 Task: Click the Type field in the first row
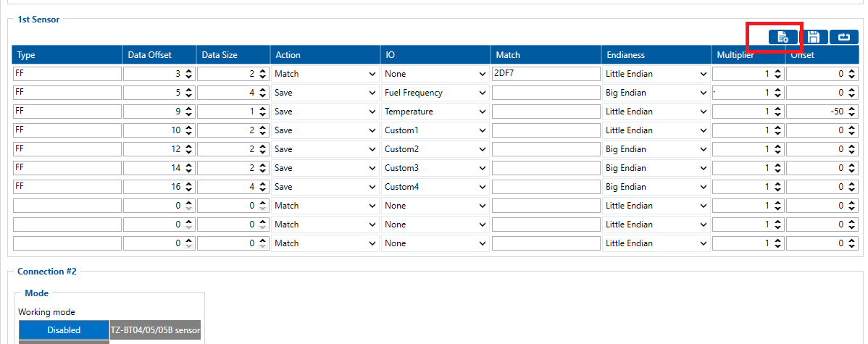pos(67,74)
